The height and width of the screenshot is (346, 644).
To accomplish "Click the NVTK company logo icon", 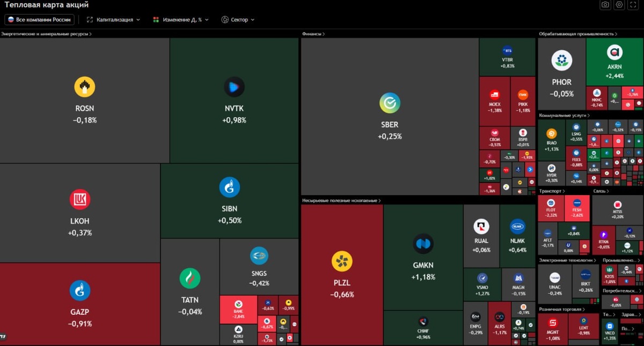I will point(234,87).
